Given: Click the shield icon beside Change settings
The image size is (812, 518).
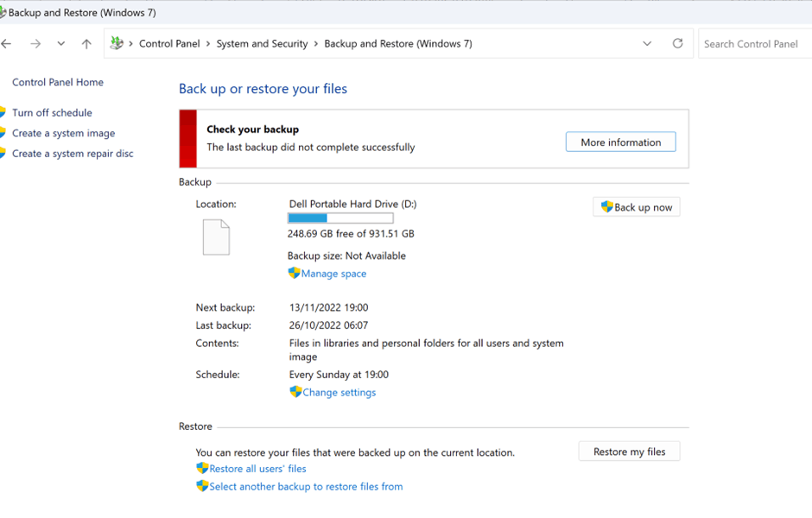Looking at the screenshot, I should [x=295, y=392].
